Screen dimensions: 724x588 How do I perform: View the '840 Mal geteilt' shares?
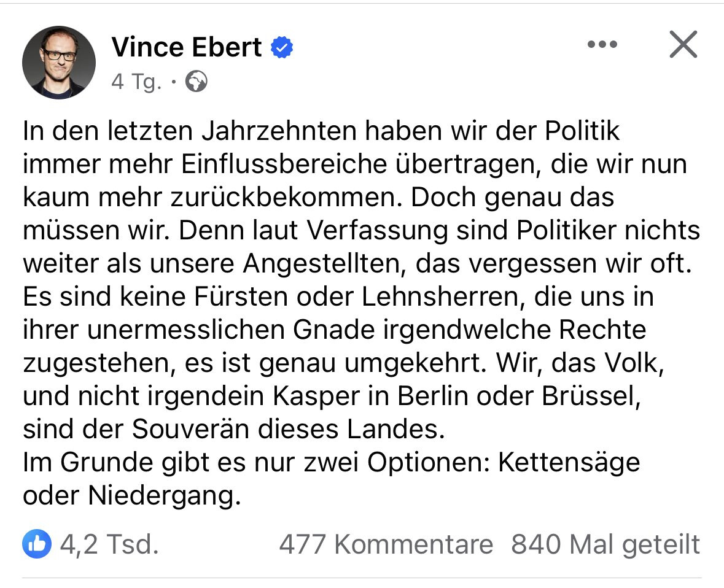[x=605, y=544]
